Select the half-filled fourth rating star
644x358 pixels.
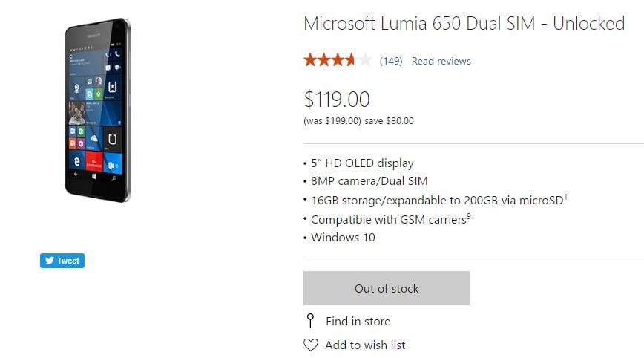point(350,60)
